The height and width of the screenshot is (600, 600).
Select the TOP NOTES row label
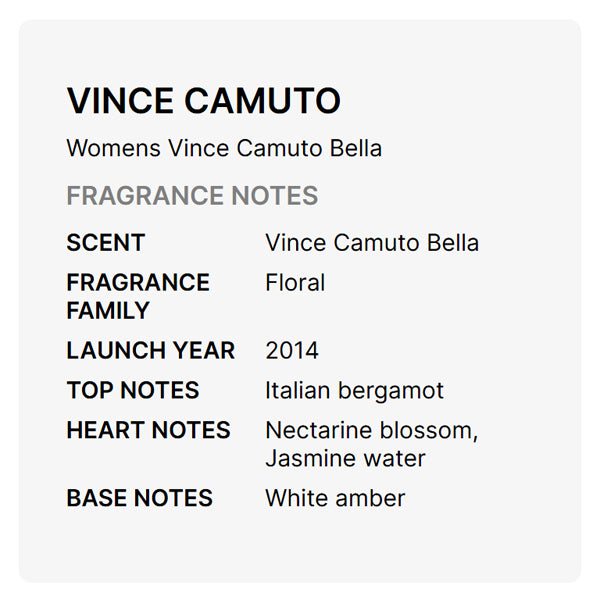click(133, 391)
